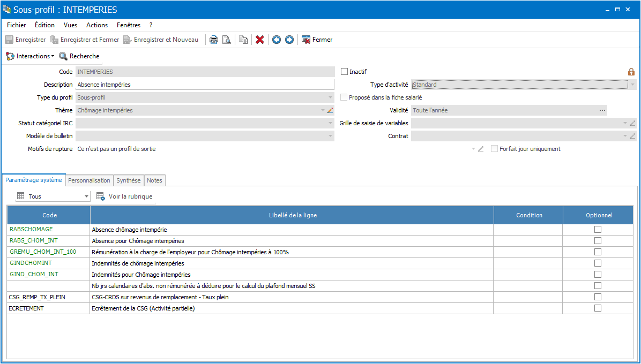Click the Validité field Toute l'année
This screenshot has height=364, width=641.
(x=509, y=110)
